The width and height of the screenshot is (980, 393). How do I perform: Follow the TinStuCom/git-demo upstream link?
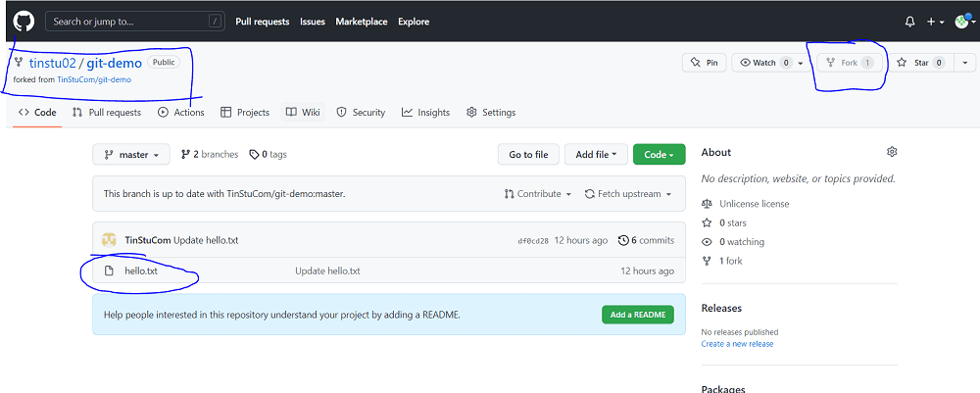pyautogui.click(x=94, y=80)
